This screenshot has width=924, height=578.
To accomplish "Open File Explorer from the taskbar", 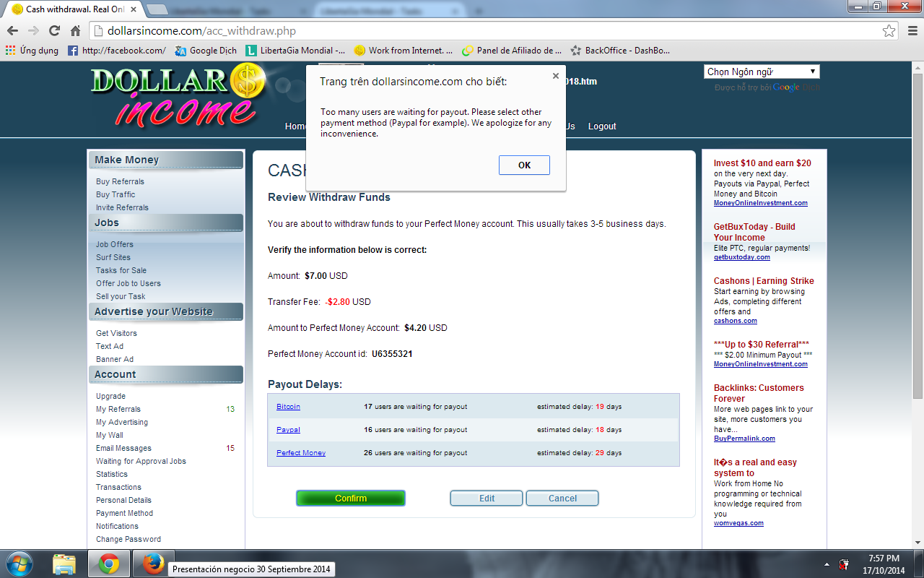I will (64, 564).
